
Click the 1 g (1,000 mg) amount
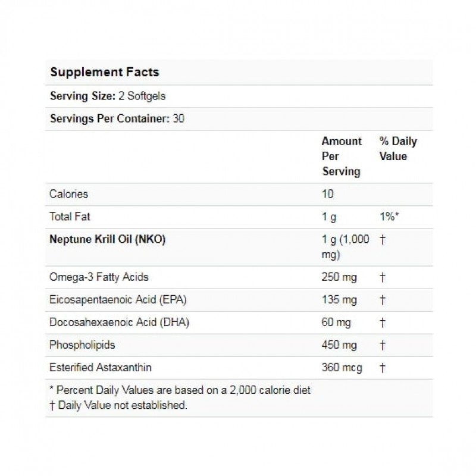click(x=345, y=248)
